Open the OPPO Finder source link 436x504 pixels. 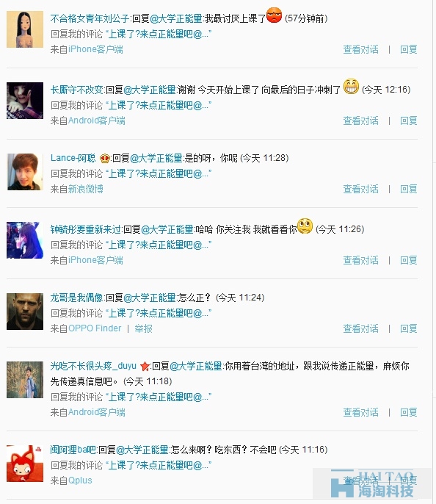[95, 328]
